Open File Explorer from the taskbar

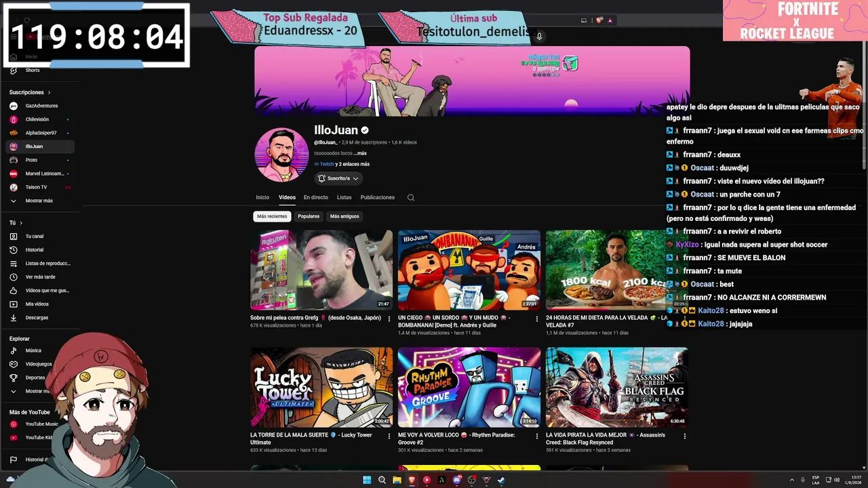397,480
